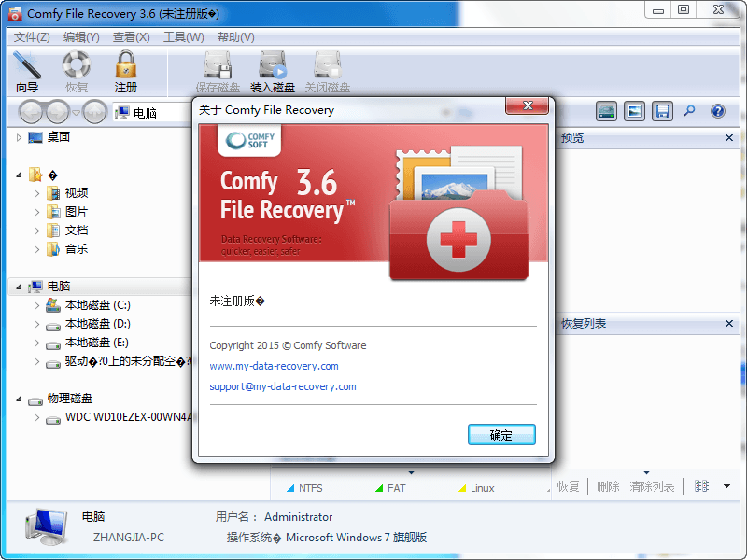Click the Linux legend label
The height and width of the screenshot is (560, 747).
point(482,488)
